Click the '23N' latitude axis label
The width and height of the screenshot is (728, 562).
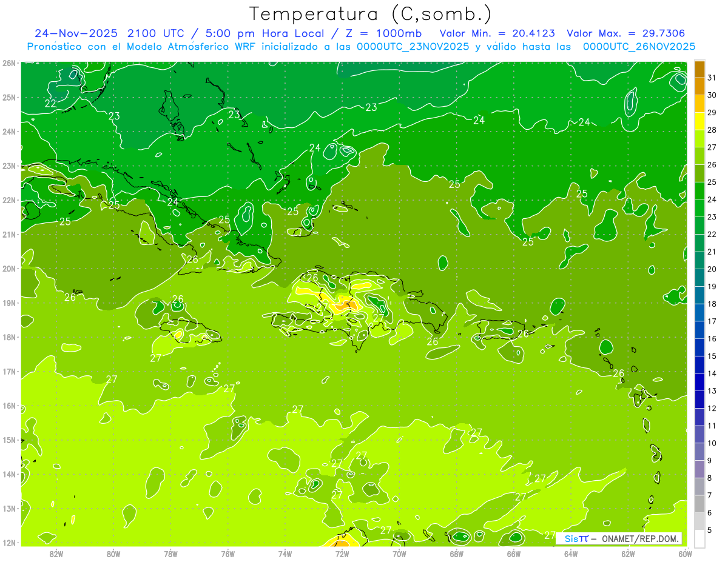[x=9, y=166]
